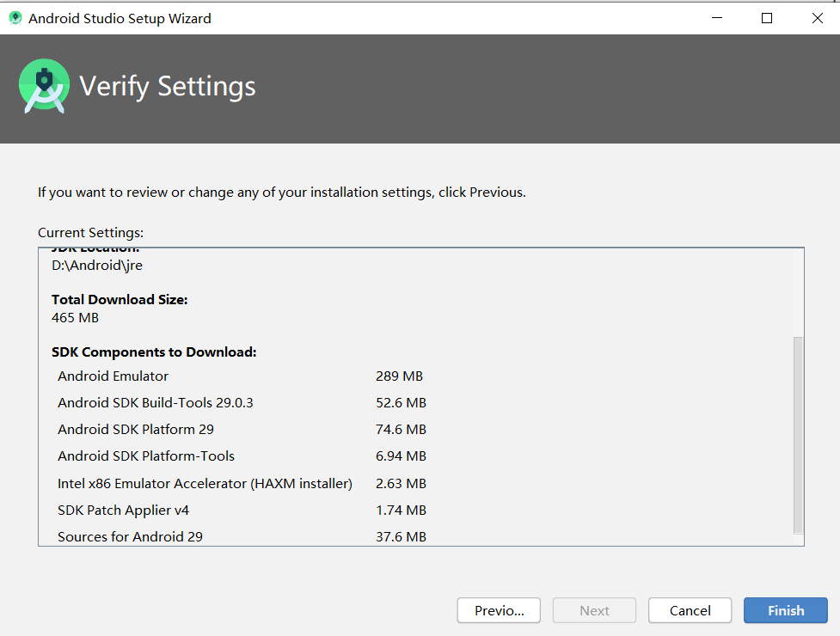Close the Setup Wizard window
The width and height of the screenshot is (840, 636).
(817, 18)
